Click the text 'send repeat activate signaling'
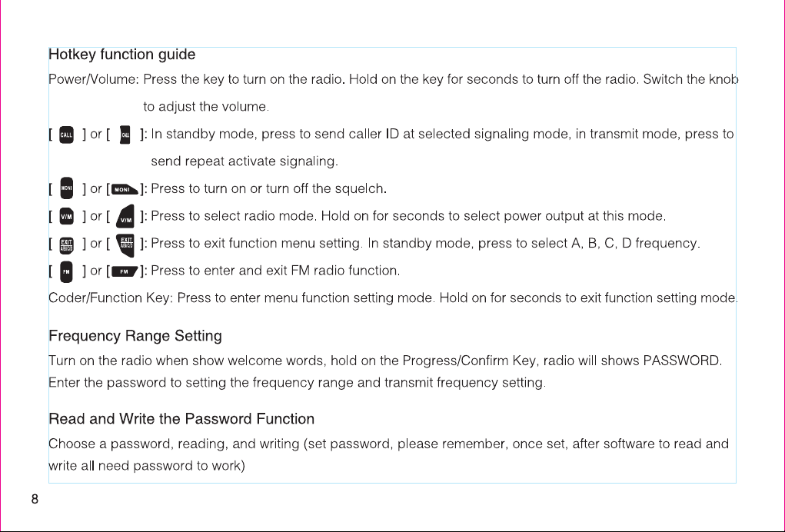This screenshot has height=532, width=785. pyautogui.click(x=244, y=161)
